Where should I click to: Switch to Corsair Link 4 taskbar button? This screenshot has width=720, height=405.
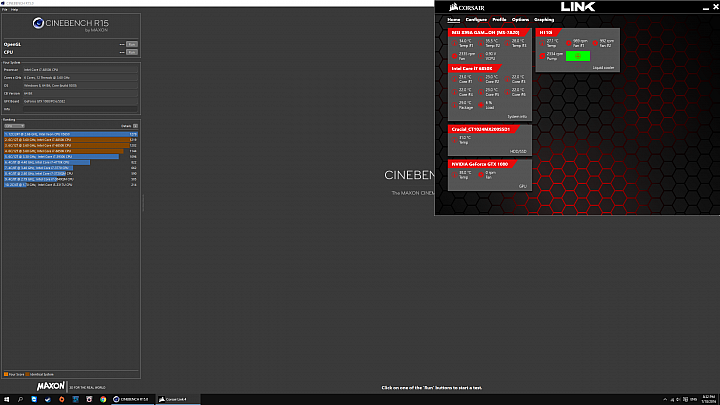(178, 399)
